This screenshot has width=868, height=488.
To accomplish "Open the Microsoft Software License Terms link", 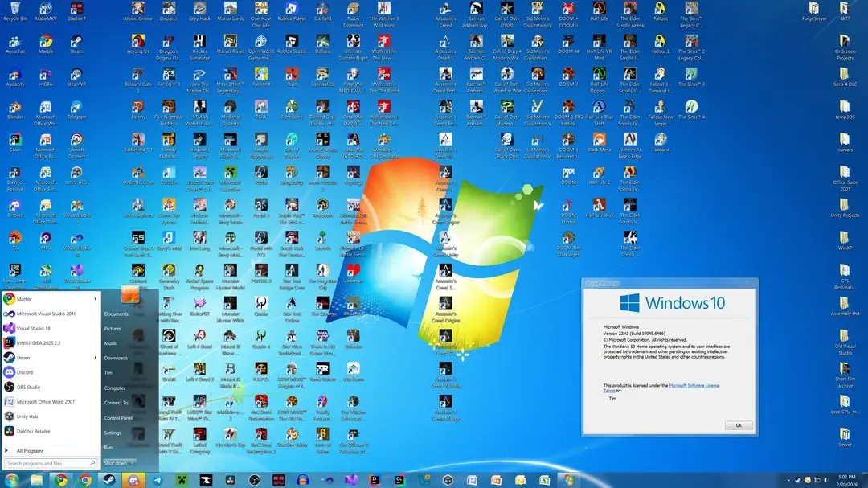I will point(694,386).
